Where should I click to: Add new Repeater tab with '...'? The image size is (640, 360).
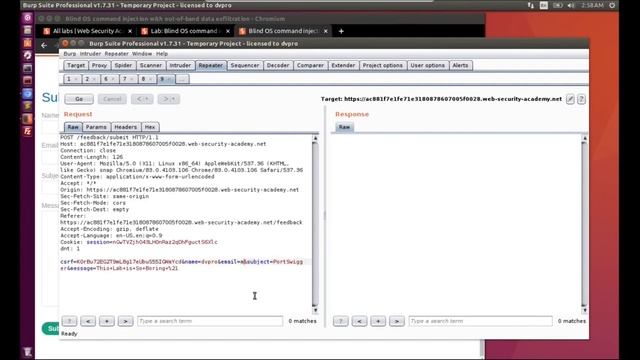click(182, 79)
